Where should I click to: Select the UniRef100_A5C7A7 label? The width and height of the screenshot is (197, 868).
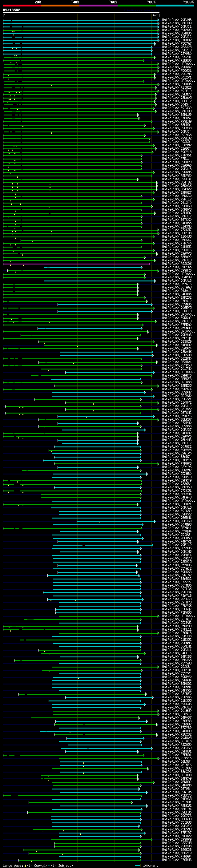click(177, 43)
